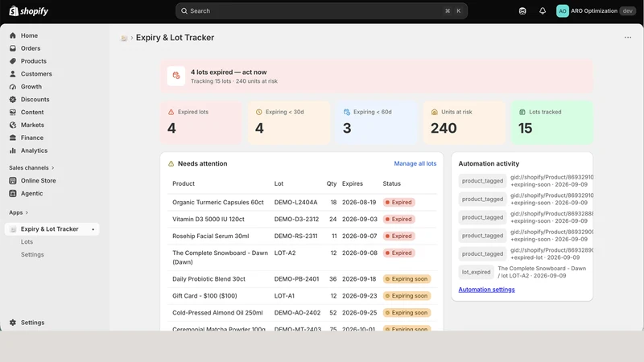This screenshot has width=644, height=362.
Task: Click the Discounts badge icon
Action: click(13, 99)
